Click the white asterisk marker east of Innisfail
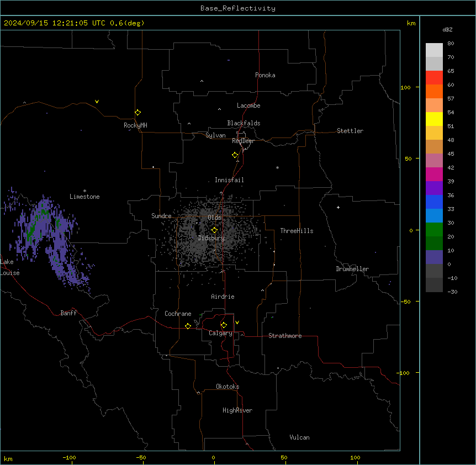Viewport: 476px width, 465px height. [x=277, y=167]
